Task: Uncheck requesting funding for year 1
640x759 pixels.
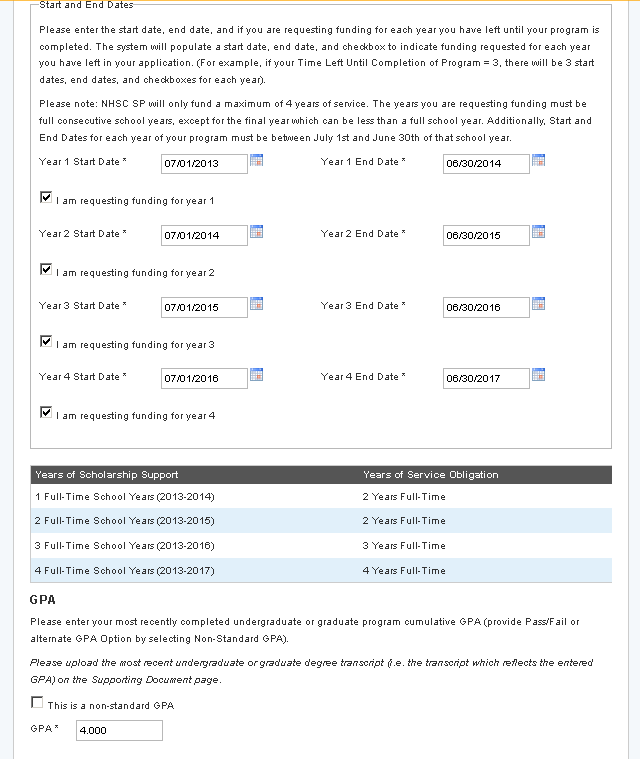Action: [x=46, y=198]
